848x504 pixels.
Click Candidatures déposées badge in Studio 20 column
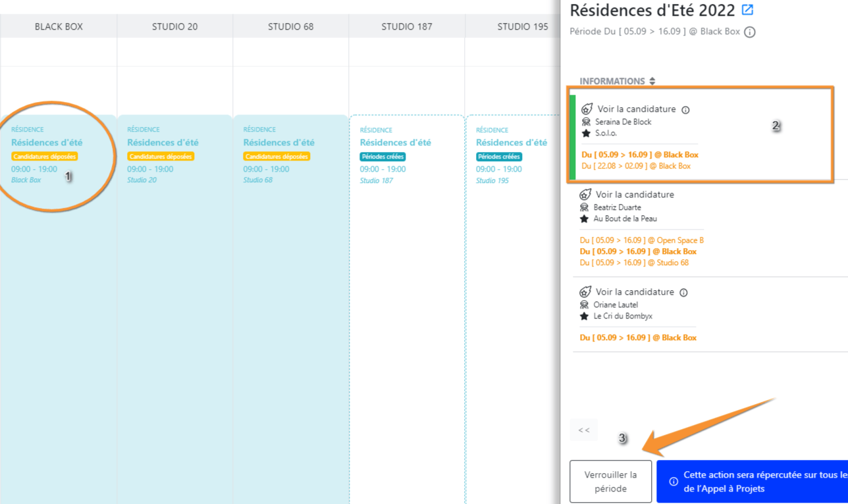tap(161, 157)
